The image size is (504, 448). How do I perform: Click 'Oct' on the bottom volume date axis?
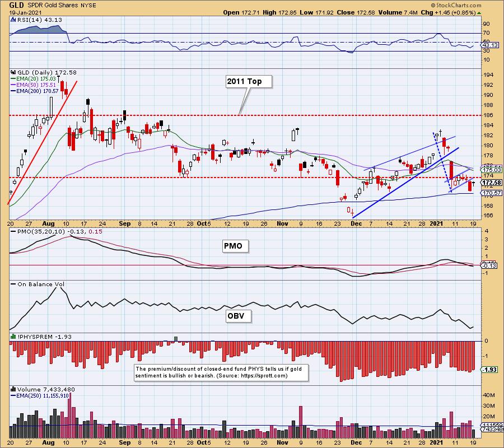(202, 442)
